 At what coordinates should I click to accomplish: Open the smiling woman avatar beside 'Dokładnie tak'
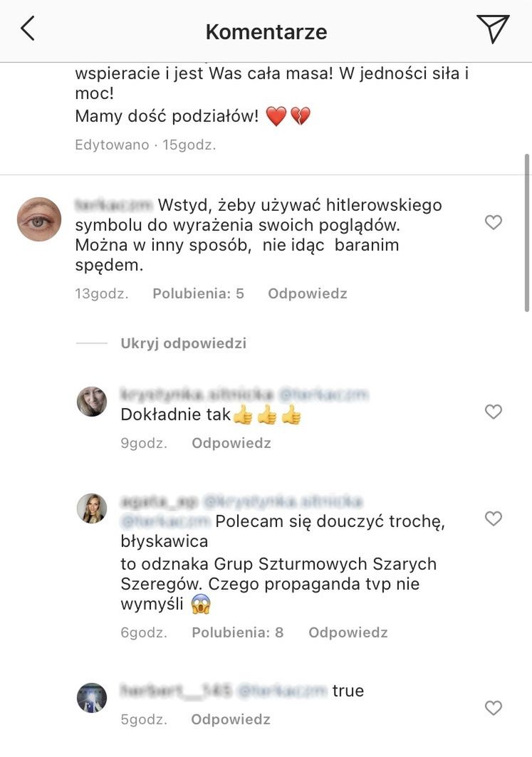click(x=92, y=401)
